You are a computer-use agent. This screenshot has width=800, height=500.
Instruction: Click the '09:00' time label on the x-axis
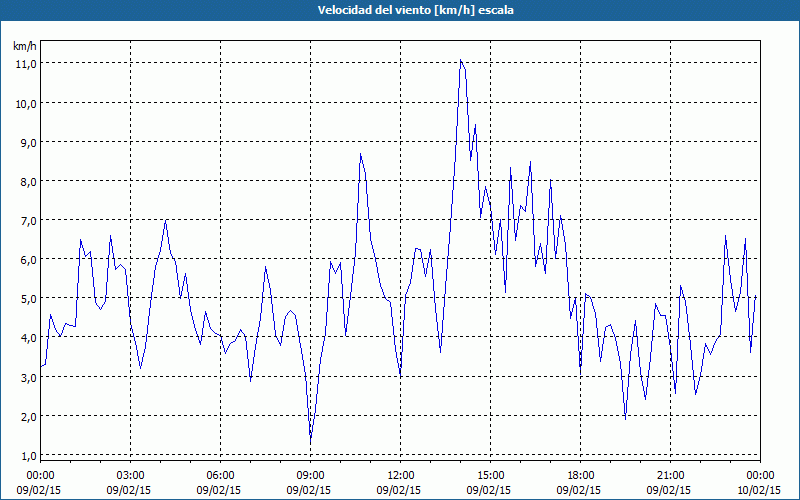(310, 476)
